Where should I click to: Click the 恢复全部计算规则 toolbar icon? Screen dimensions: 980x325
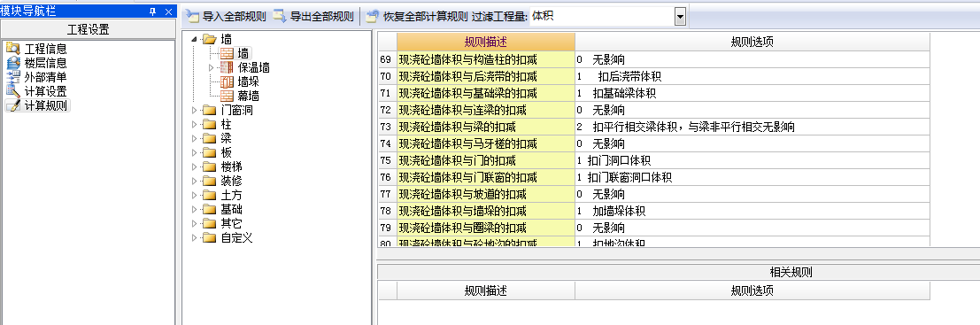[x=373, y=17]
